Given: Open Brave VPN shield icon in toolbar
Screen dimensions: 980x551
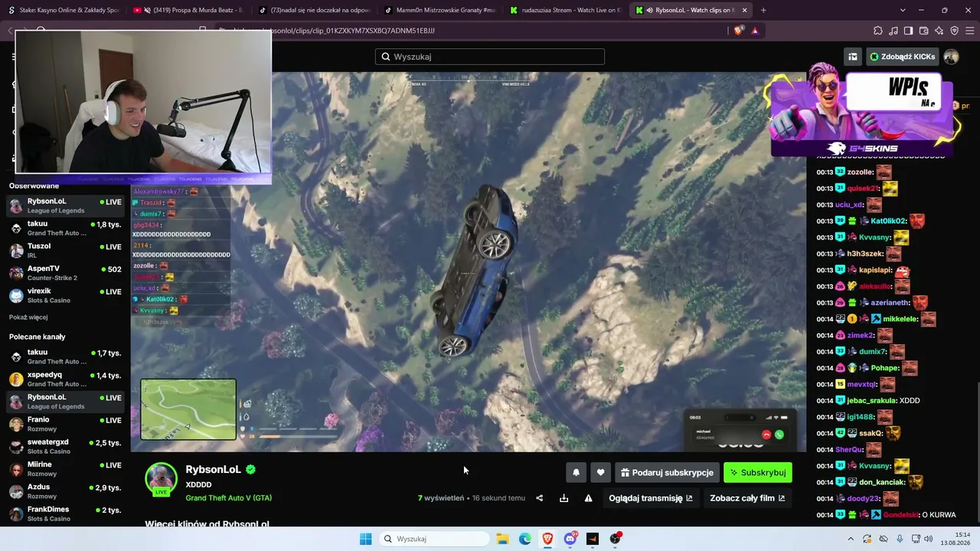Looking at the screenshot, I should click(954, 31).
